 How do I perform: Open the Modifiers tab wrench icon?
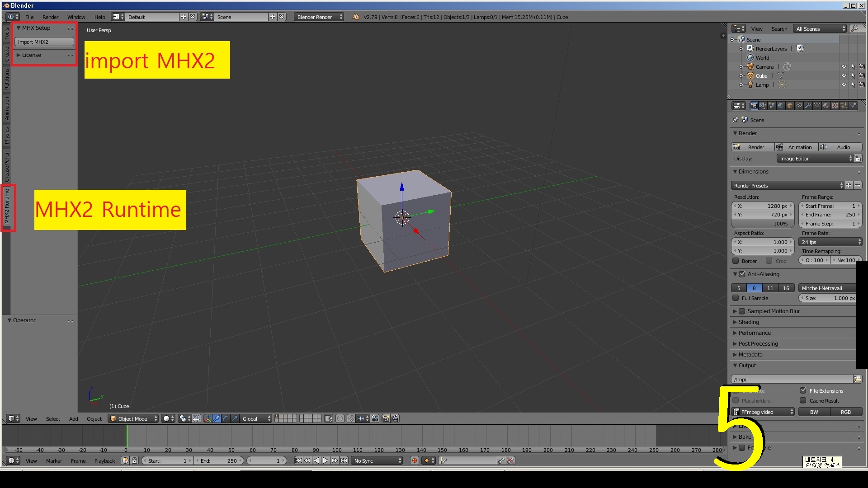click(x=808, y=106)
